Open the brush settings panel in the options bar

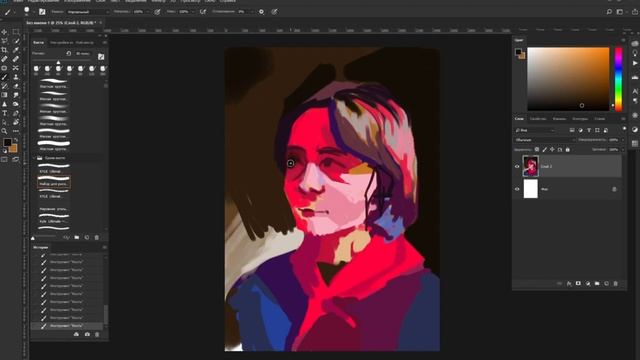[42, 12]
